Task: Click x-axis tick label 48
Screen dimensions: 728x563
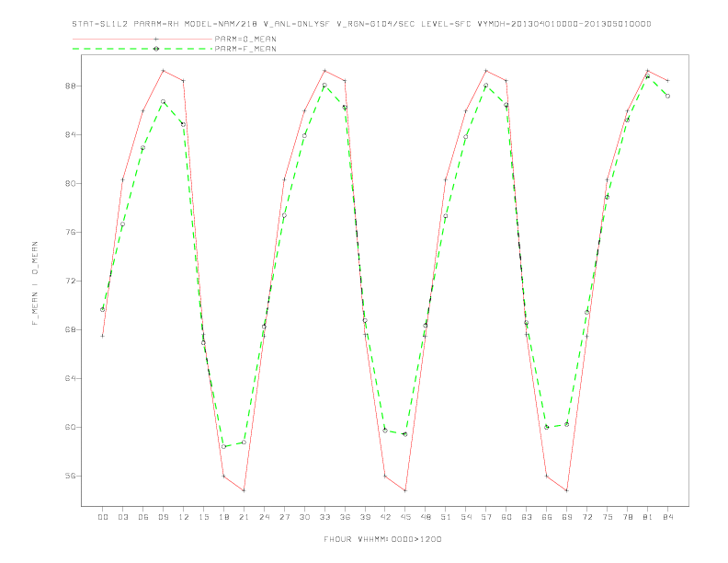Action: (426, 517)
